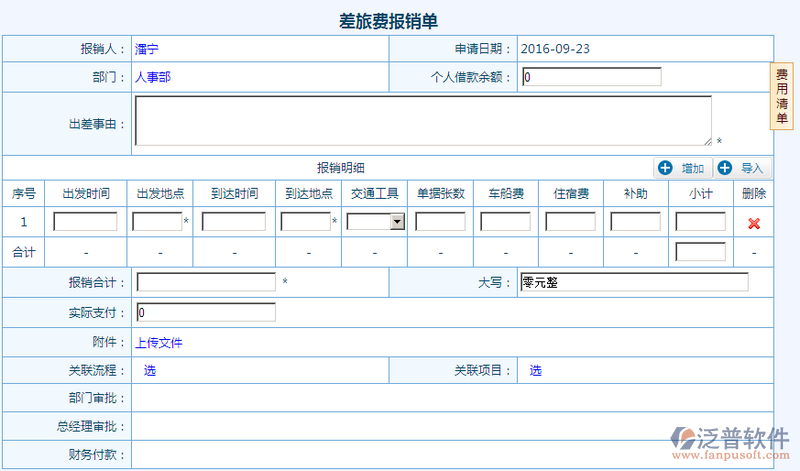This screenshot has width=800, height=471.
Task: Click the department 人事部
Action: (x=153, y=77)
